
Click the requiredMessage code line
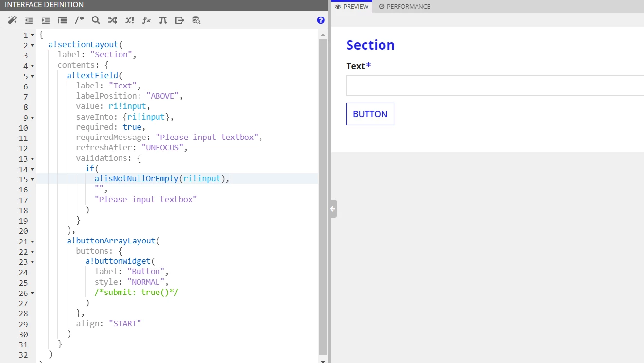(169, 138)
